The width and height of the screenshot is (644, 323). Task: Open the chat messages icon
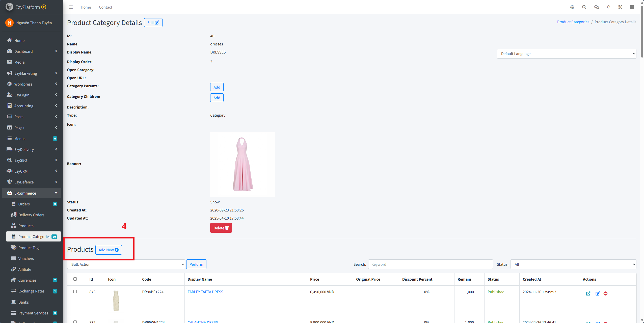tap(597, 7)
